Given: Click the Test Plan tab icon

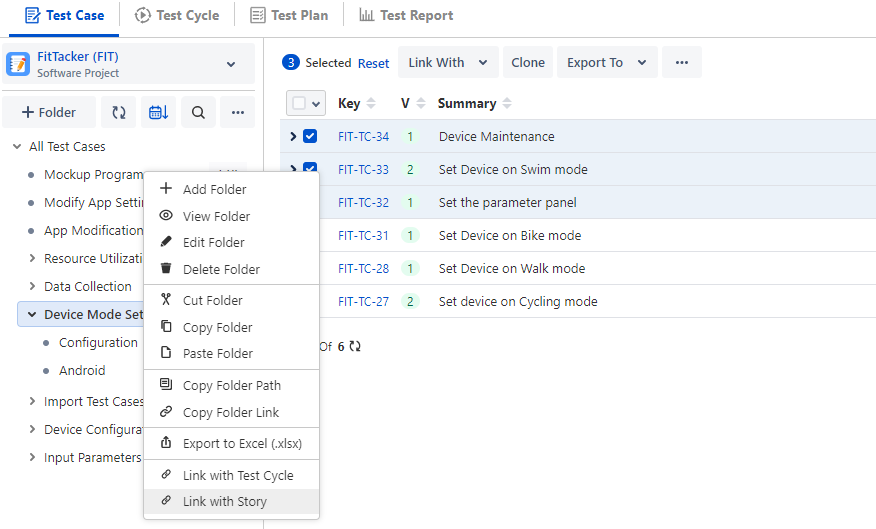Looking at the screenshot, I should [258, 15].
